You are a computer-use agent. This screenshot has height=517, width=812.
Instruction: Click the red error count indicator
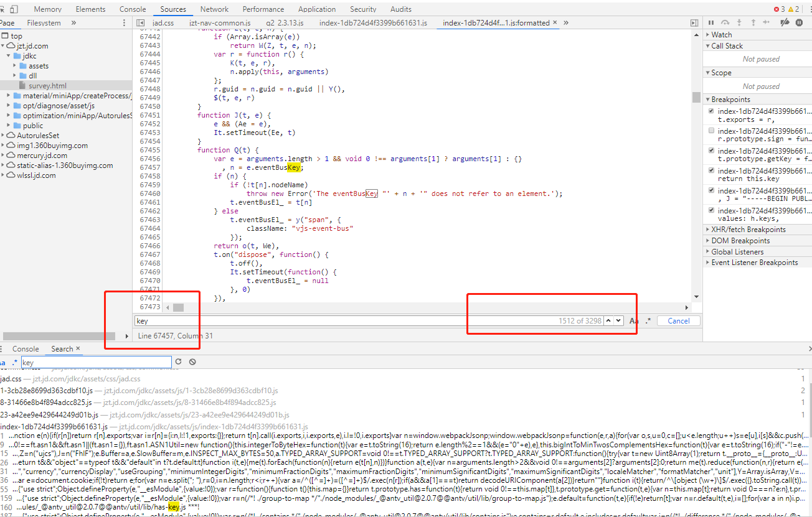pos(779,9)
